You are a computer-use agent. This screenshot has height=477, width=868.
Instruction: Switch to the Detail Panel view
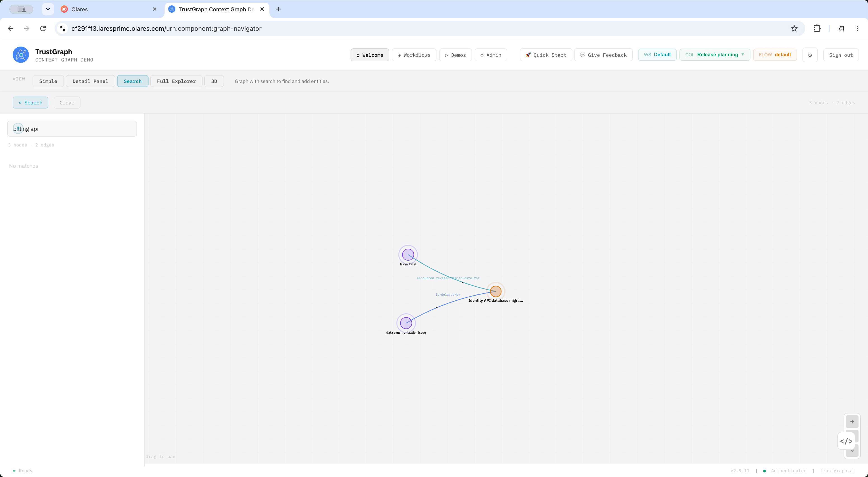[90, 81]
